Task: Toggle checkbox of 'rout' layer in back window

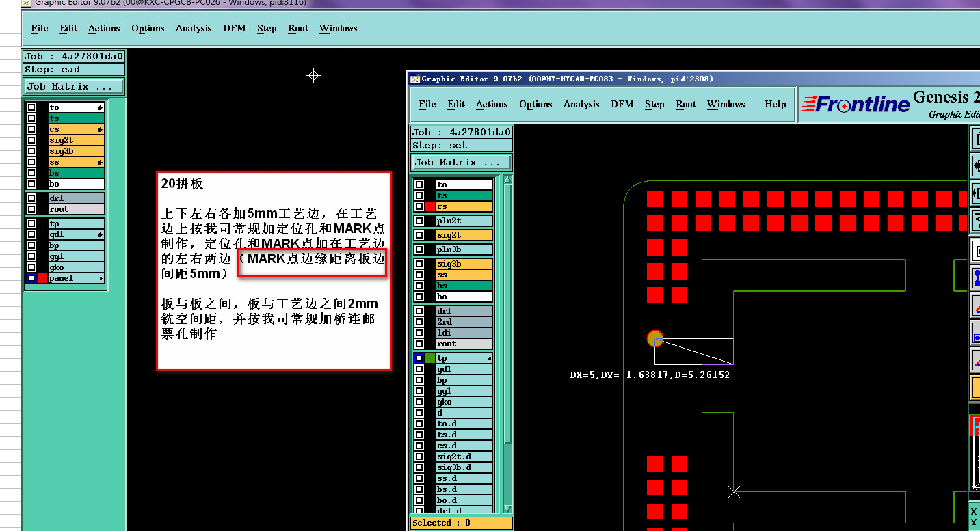Action: point(31,209)
